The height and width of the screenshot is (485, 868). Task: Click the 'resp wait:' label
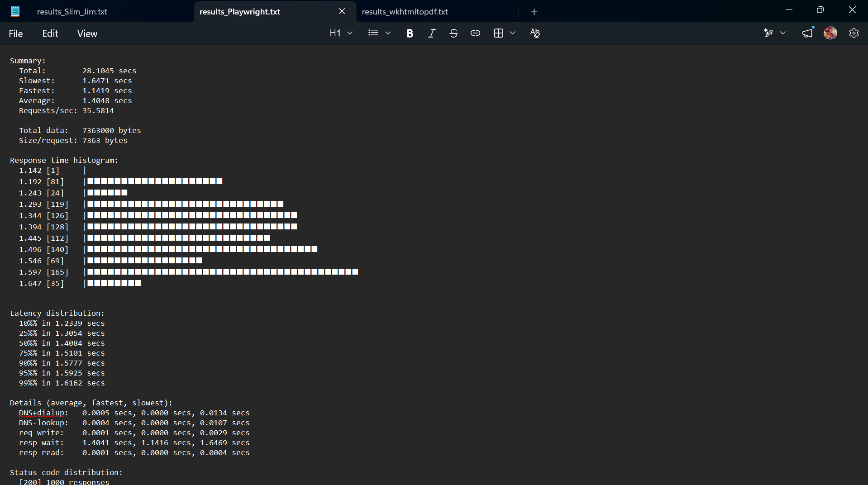click(41, 442)
